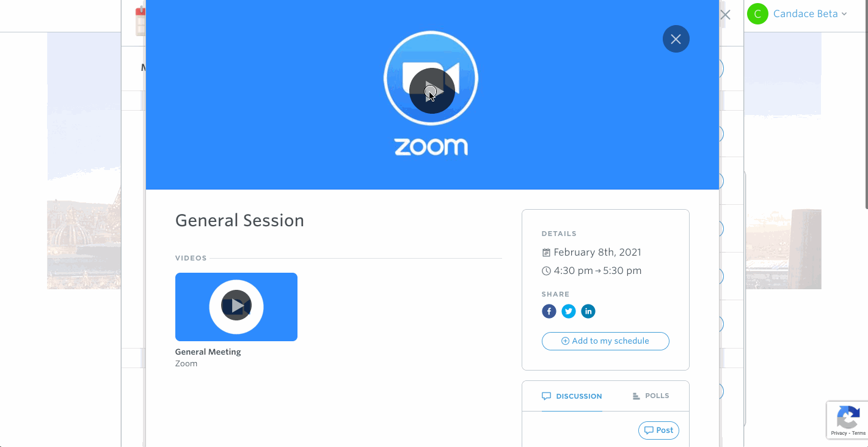
Task: Switch to the Discussion tab
Action: (572, 396)
